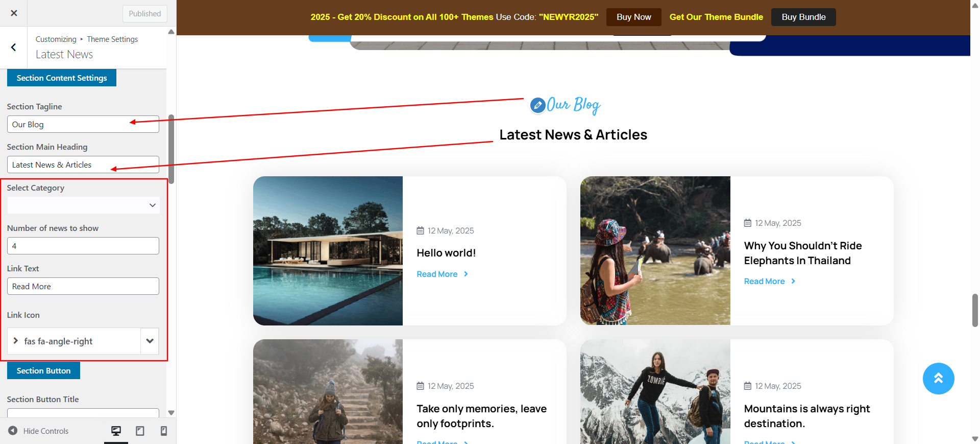The height and width of the screenshot is (444, 980).
Task: Switch to the tablet preview icon
Action: (140, 431)
